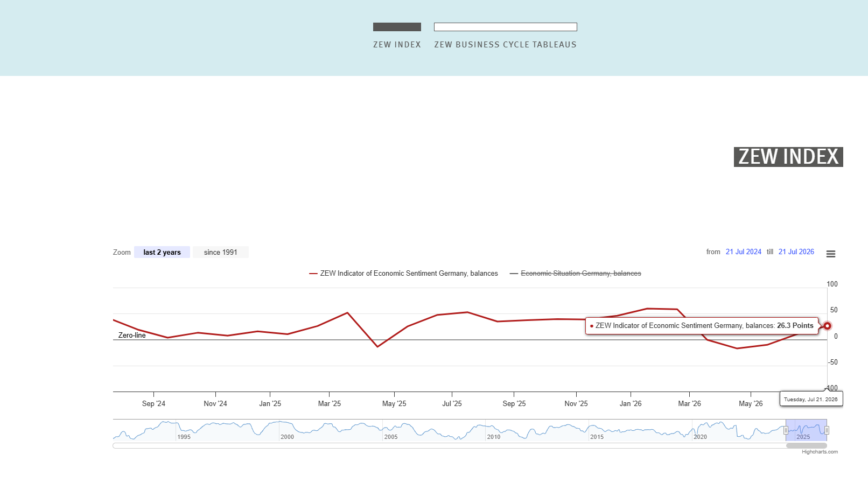868x489 pixels.
Task: Click the 2015 label in the navigator
Action: coord(597,437)
